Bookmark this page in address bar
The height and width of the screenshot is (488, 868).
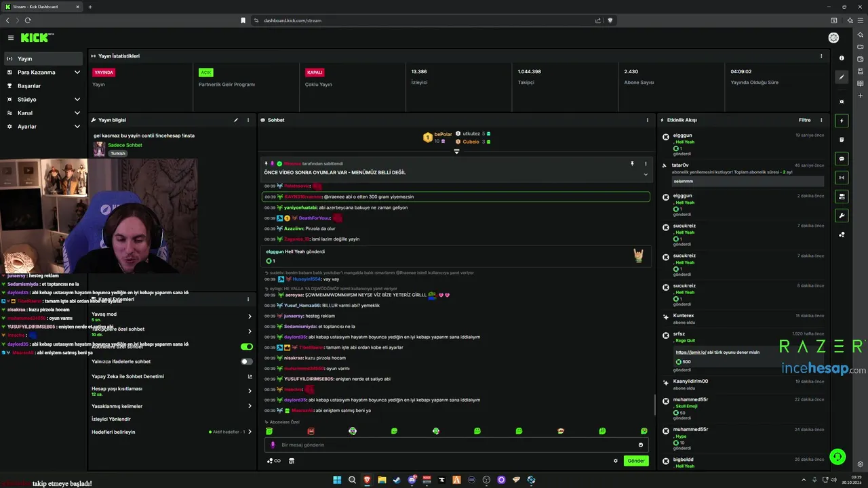coord(243,20)
